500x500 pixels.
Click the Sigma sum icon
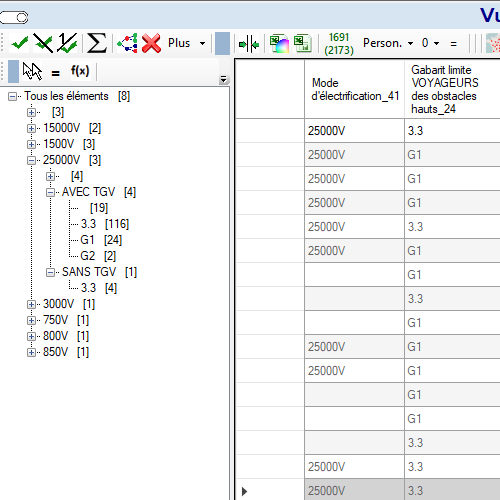pyautogui.click(x=96, y=43)
